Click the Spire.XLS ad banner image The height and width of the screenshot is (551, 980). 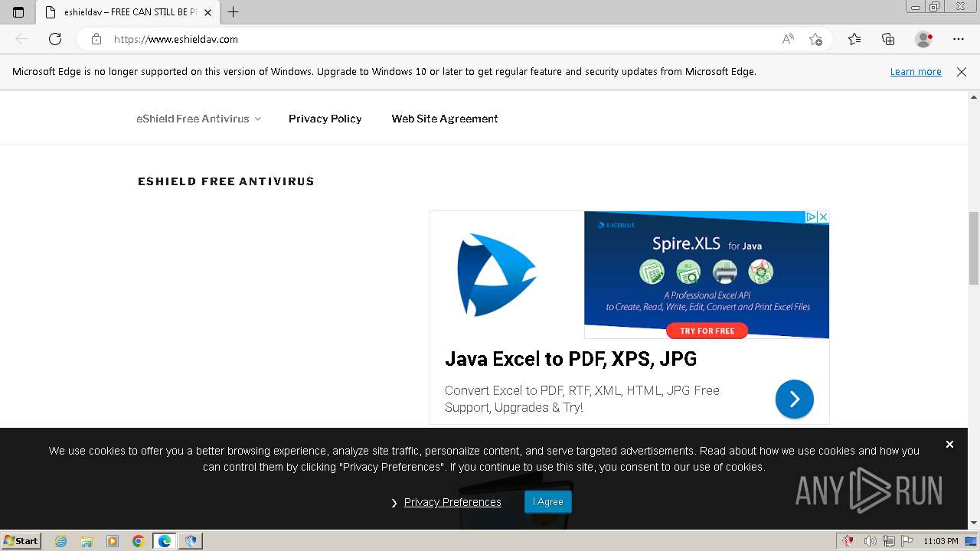707,275
